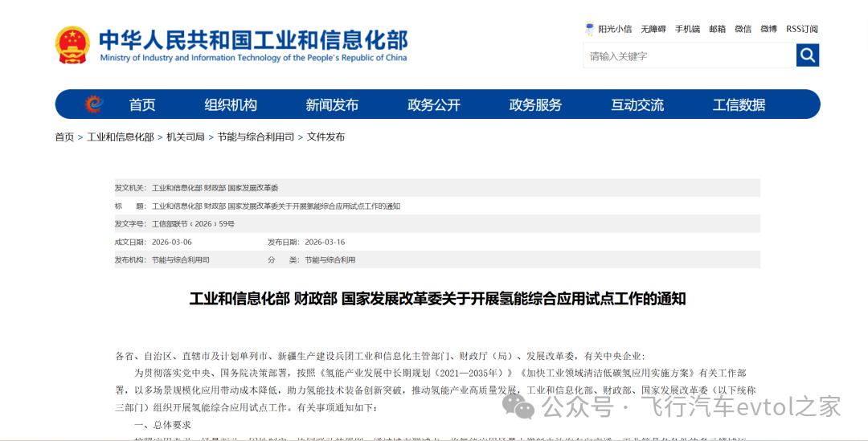The height and width of the screenshot is (441, 868).
Task: Click the 阳光小信 mascot icon
Action: [590, 29]
